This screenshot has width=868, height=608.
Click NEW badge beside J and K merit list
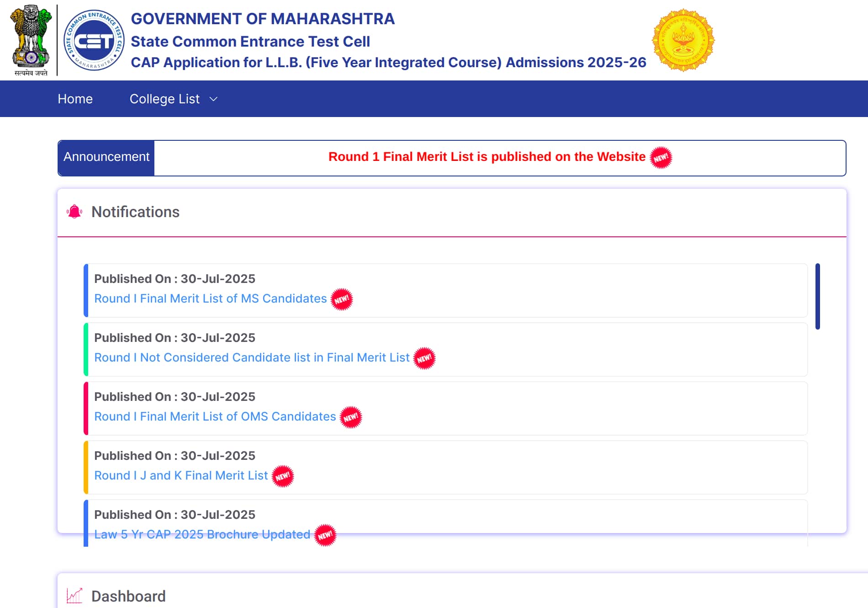[x=283, y=476]
